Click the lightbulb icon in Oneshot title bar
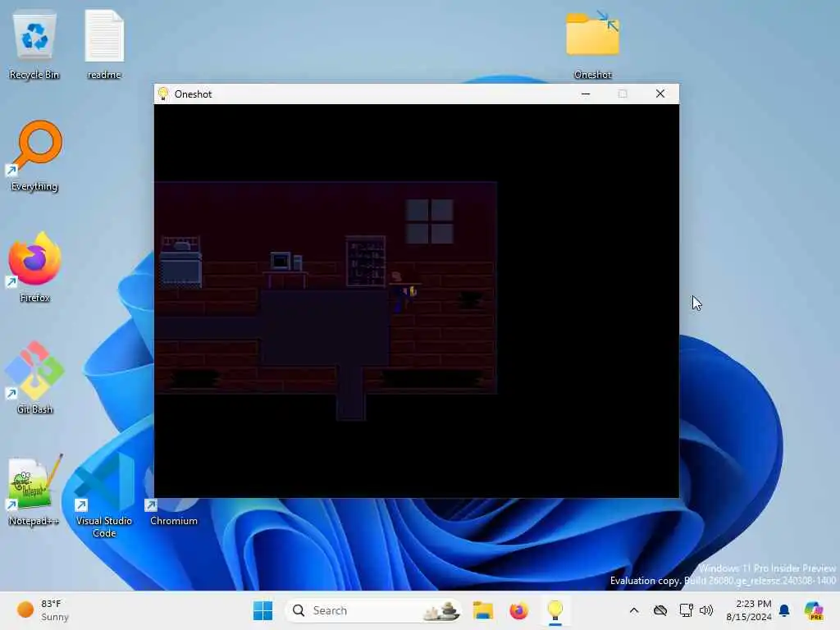This screenshot has height=630, width=840. [x=163, y=94]
